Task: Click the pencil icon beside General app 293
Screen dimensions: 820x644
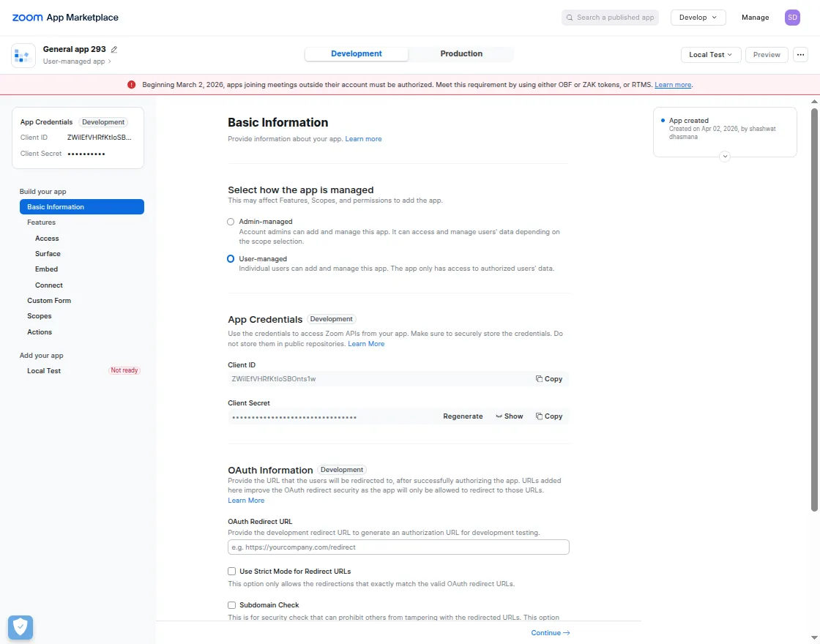Action: [x=114, y=49]
